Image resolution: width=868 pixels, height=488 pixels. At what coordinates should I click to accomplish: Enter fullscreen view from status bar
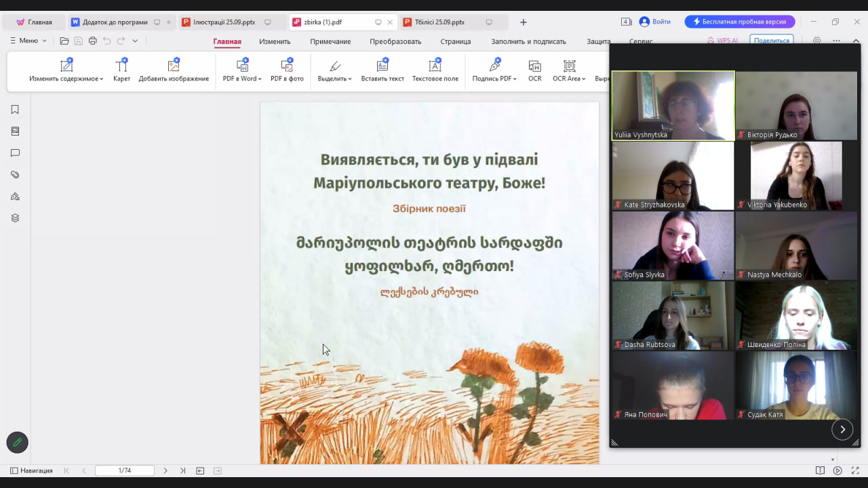click(854, 470)
